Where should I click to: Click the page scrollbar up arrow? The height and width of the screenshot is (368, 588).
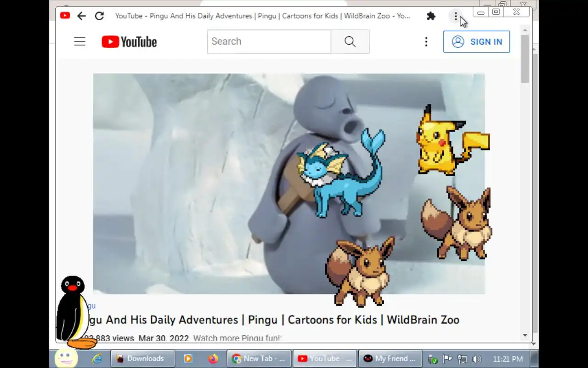click(x=525, y=30)
